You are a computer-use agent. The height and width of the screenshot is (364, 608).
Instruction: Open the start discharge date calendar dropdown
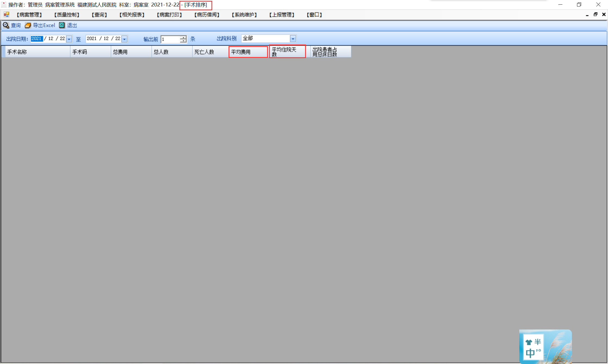click(x=69, y=39)
